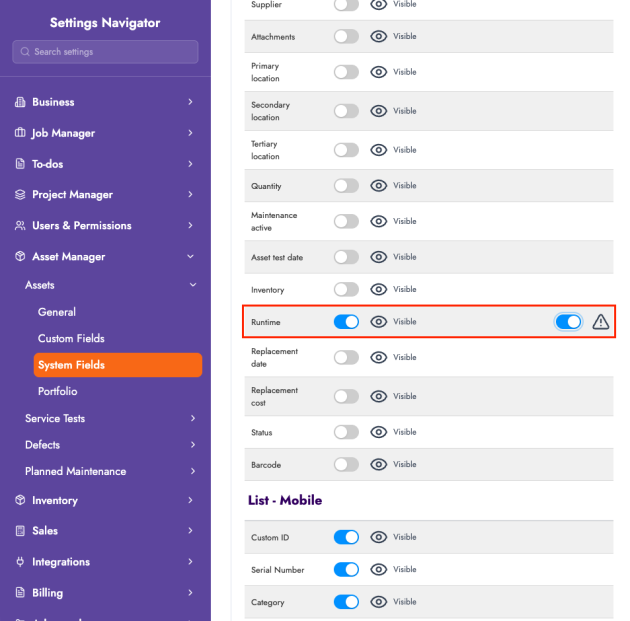
Task: Click the To-dos document icon
Action: click(21, 164)
